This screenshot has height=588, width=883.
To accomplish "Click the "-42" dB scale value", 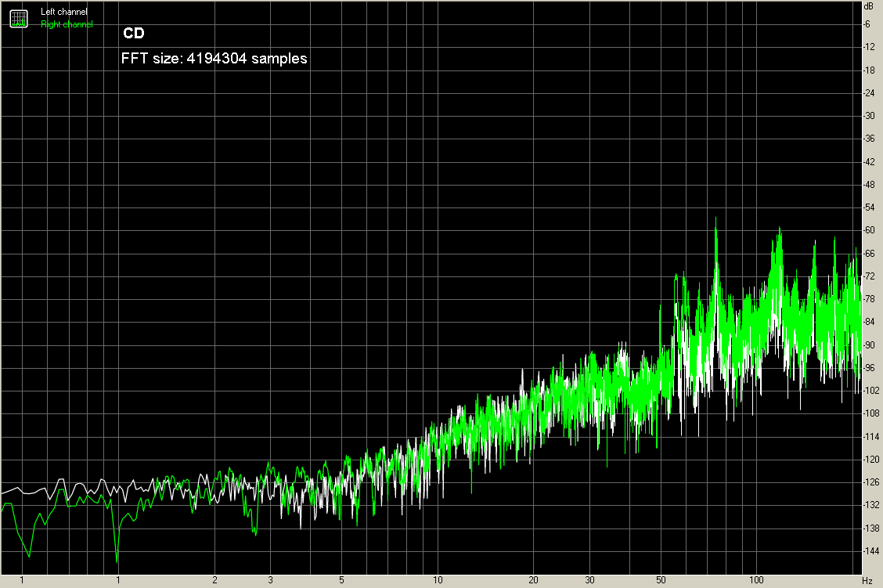I will [869, 161].
